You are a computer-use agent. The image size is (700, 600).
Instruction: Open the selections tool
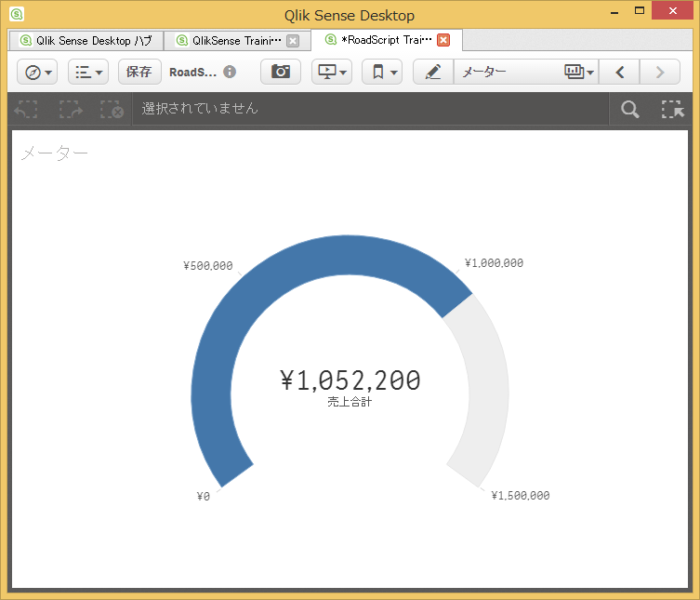coord(671,109)
